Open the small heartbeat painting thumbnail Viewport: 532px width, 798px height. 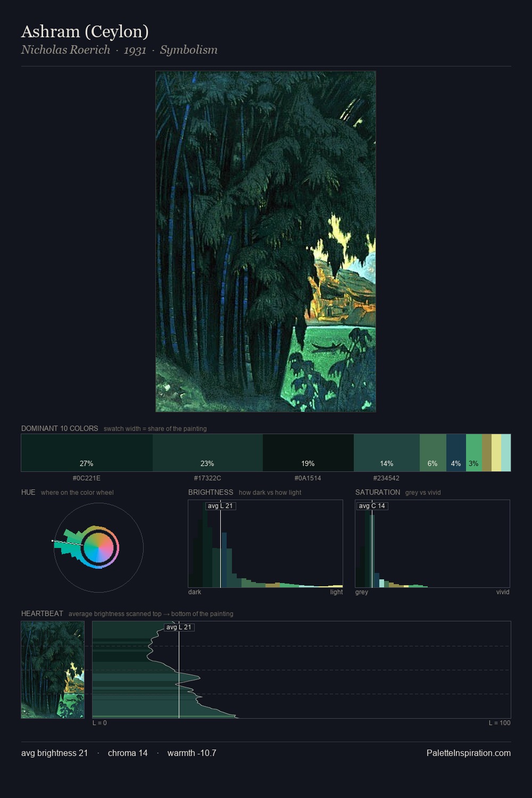click(x=53, y=670)
